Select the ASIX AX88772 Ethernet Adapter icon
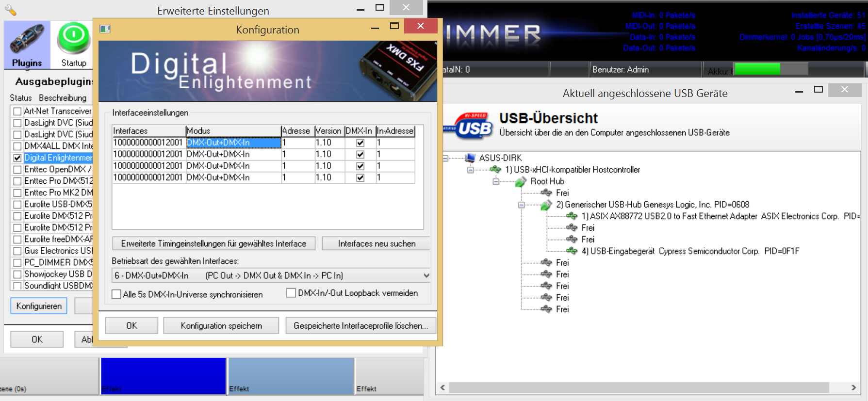868x401 pixels. [x=572, y=216]
